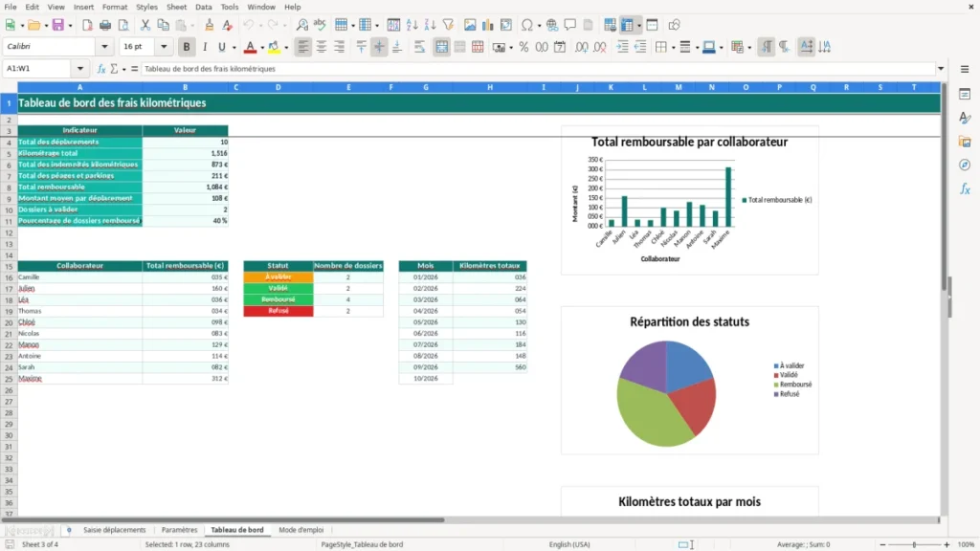Cut selection with the scissors icon
The width and height of the screenshot is (980, 551).
[x=145, y=25]
